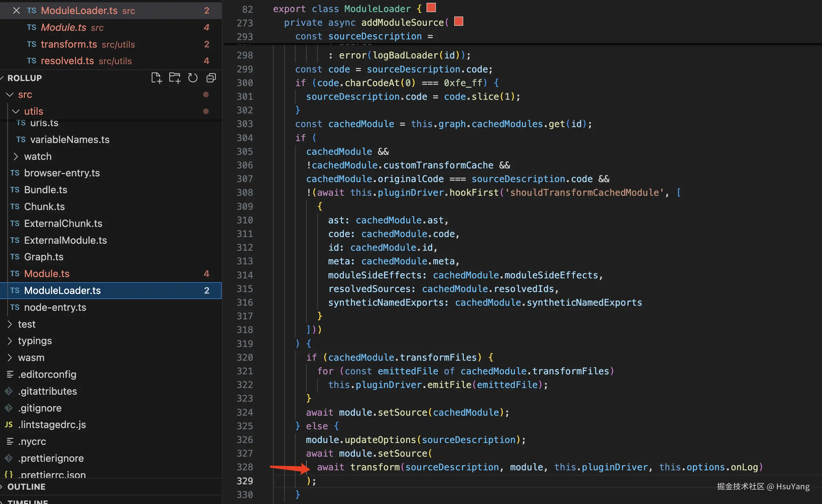Image resolution: width=822 pixels, height=504 pixels.
Task: Click the JS icon of .lintstagedrc.js
Action: coord(9,424)
